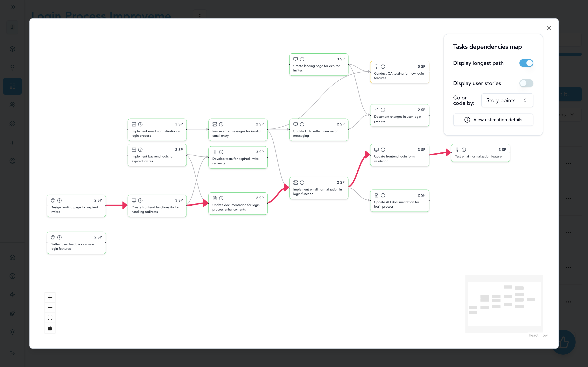Select the Design landing page for expired invites node
This screenshot has height=367, width=588.
[x=76, y=209]
